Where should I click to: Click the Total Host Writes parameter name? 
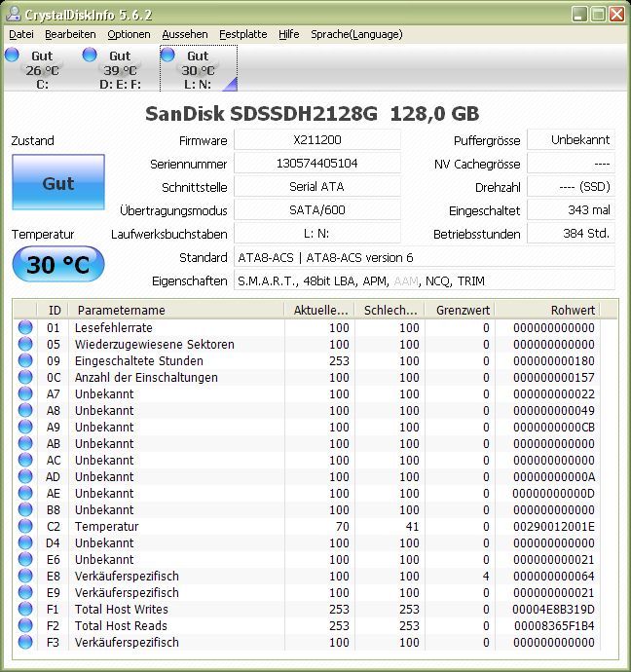pyautogui.click(x=121, y=609)
